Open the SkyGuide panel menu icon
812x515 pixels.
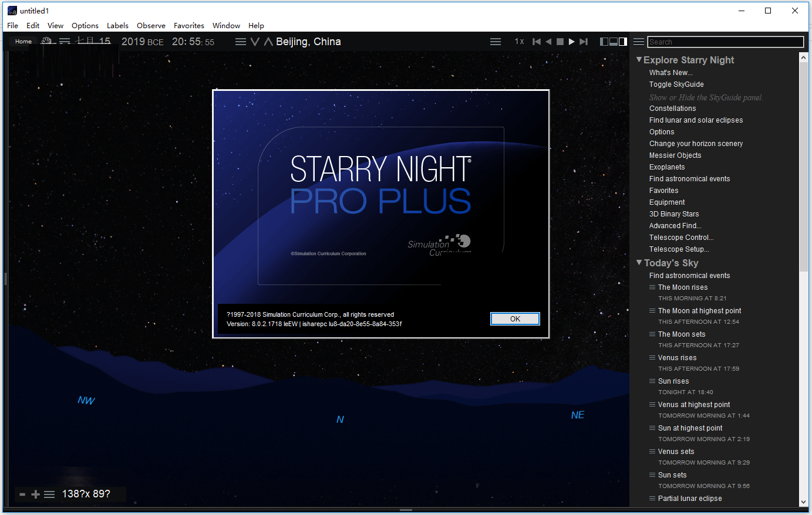[x=639, y=42]
